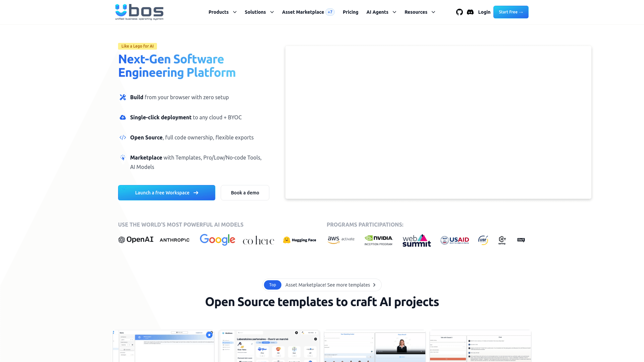Click the AWS Activate logo
644x362 pixels.
tap(341, 240)
